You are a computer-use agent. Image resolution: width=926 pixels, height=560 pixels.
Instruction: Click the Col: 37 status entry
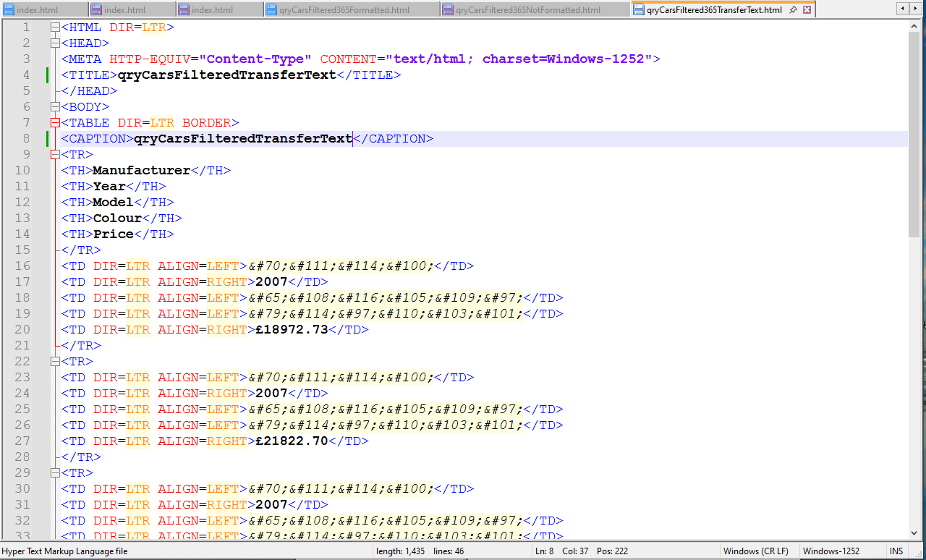tap(574, 551)
